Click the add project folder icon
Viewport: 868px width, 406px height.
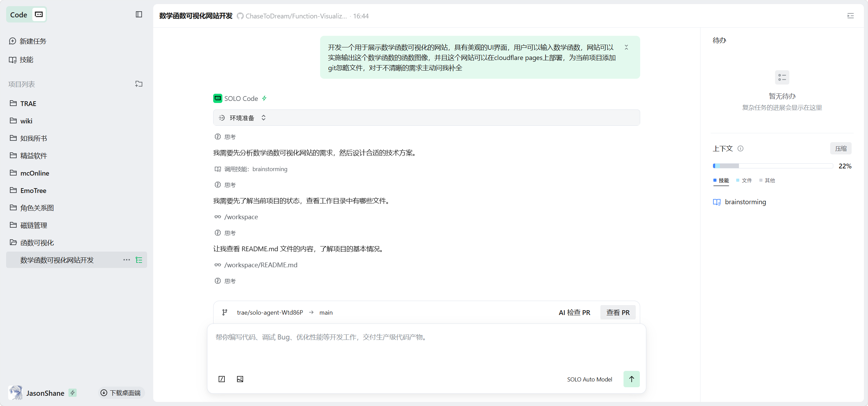tap(139, 84)
